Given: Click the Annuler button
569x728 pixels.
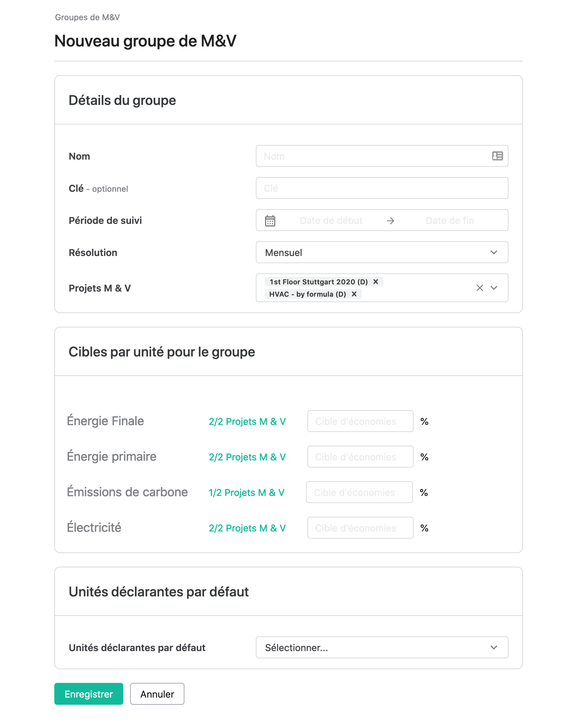Looking at the screenshot, I should [x=157, y=694].
